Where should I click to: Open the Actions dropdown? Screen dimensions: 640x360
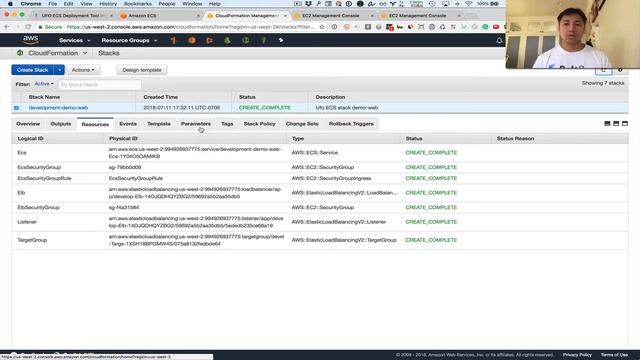click(x=83, y=70)
